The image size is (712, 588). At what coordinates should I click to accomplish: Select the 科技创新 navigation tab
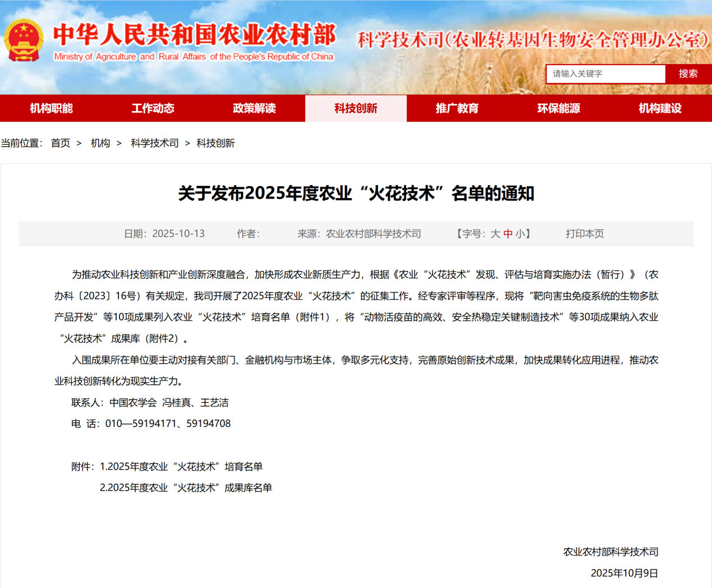tap(356, 108)
